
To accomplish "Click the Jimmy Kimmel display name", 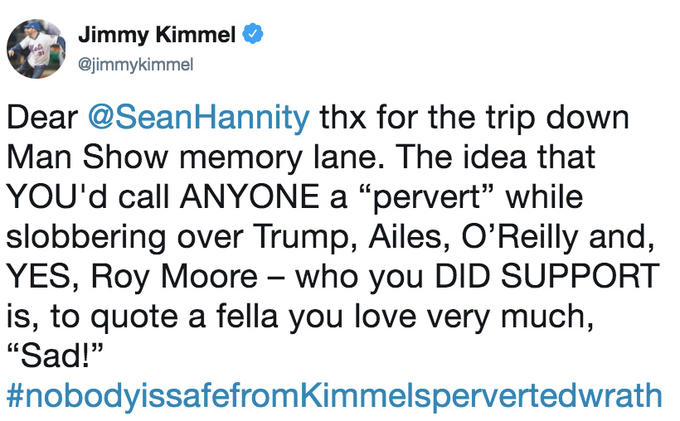I will point(157,35).
